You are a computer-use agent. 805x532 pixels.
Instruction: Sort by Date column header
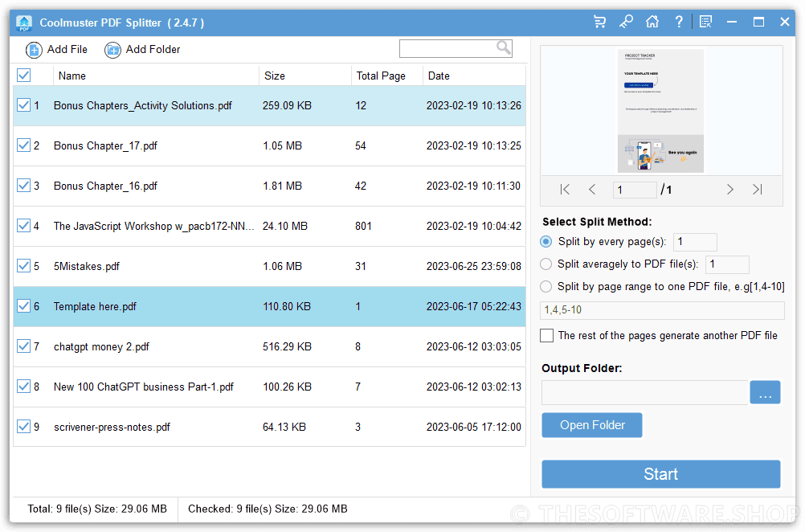click(x=474, y=76)
